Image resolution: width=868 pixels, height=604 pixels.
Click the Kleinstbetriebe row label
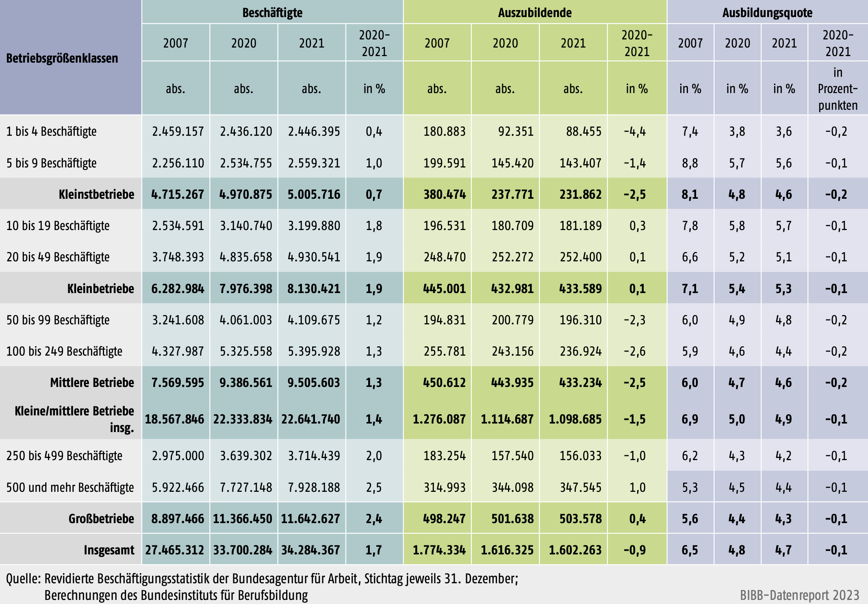click(x=96, y=194)
